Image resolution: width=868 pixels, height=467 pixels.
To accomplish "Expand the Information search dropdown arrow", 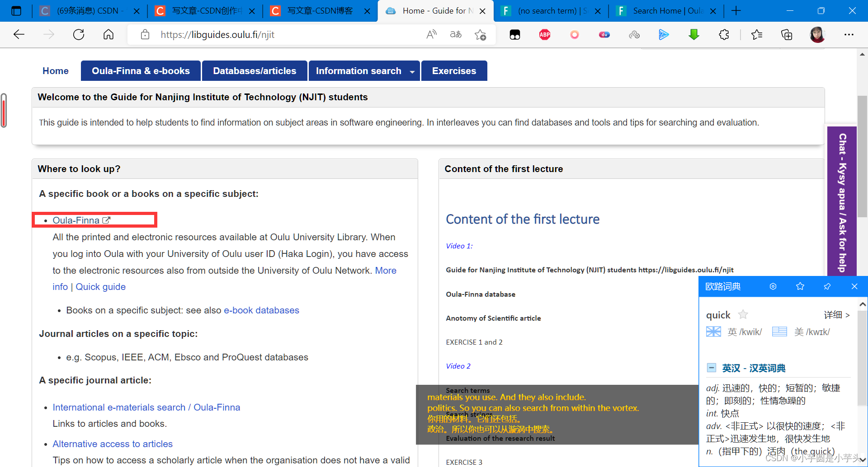I will (x=412, y=71).
